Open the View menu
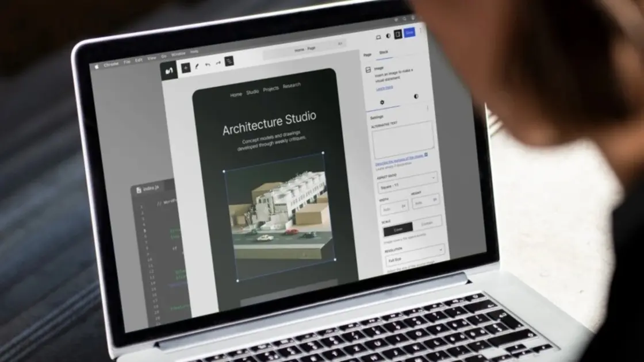The height and width of the screenshot is (362, 644). pyautogui.click(x=152, y=58)
